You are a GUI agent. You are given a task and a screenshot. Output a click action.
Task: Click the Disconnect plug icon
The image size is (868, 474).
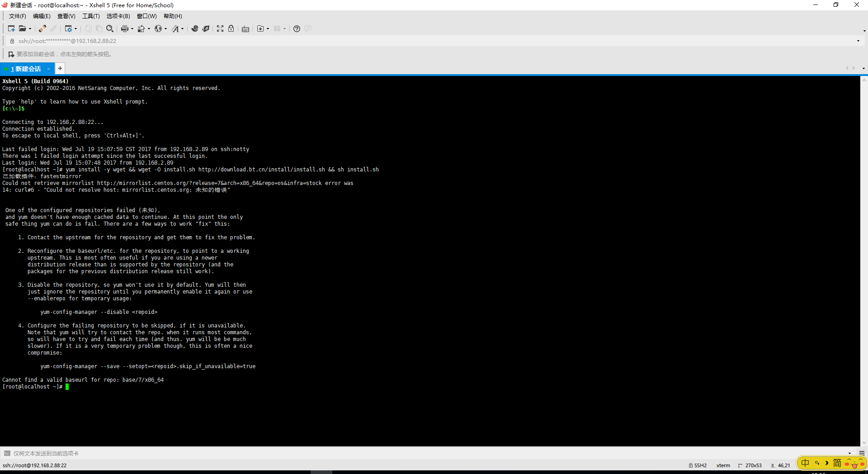tap(42, 28)
